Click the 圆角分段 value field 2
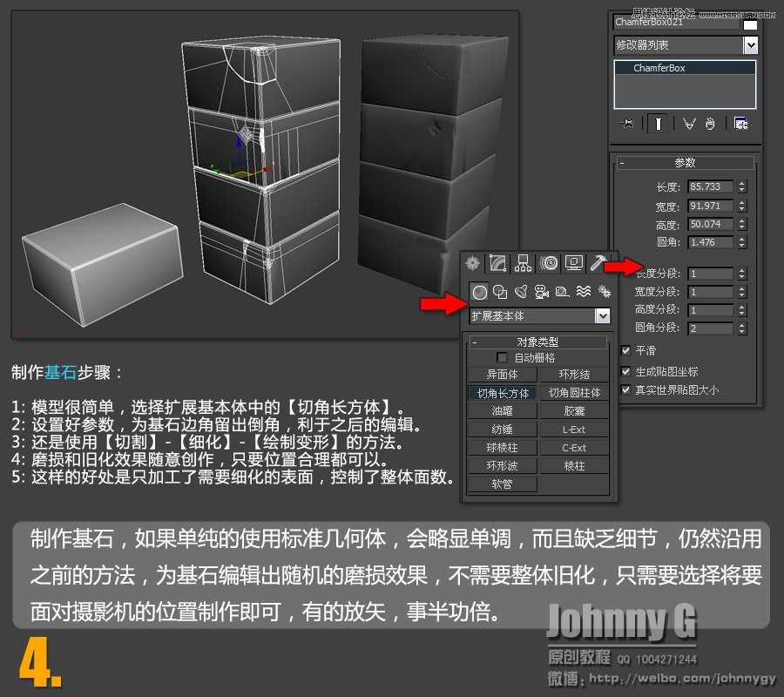The height and width of the screenshot is (697, 784). (710, 328)
